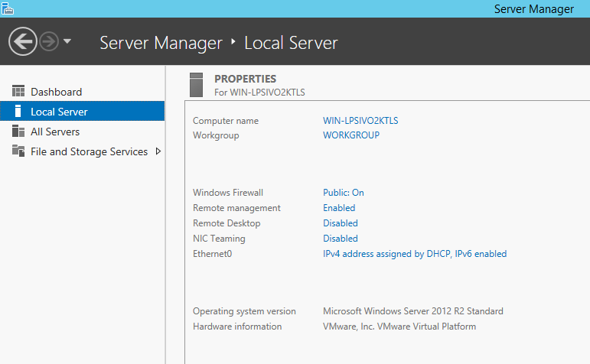
Task: Click the Hardware information label
Action: pos(237,327)
